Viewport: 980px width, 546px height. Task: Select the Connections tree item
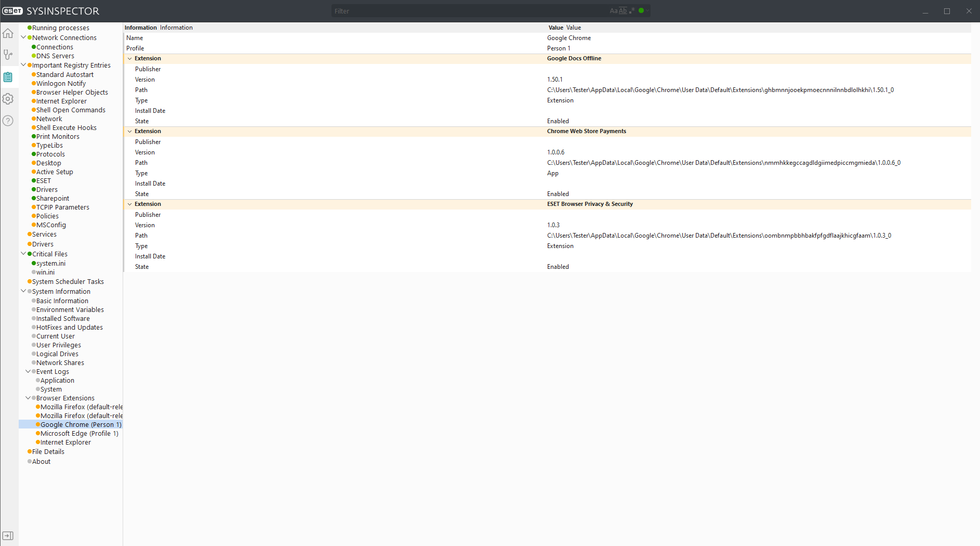55,47
